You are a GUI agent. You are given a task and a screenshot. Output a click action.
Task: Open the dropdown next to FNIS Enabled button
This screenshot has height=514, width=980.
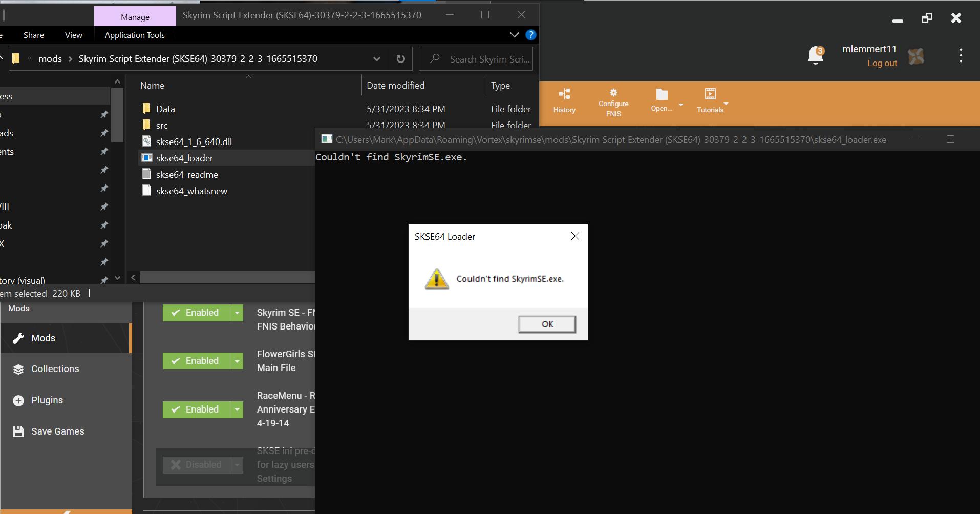pos(237,313)
